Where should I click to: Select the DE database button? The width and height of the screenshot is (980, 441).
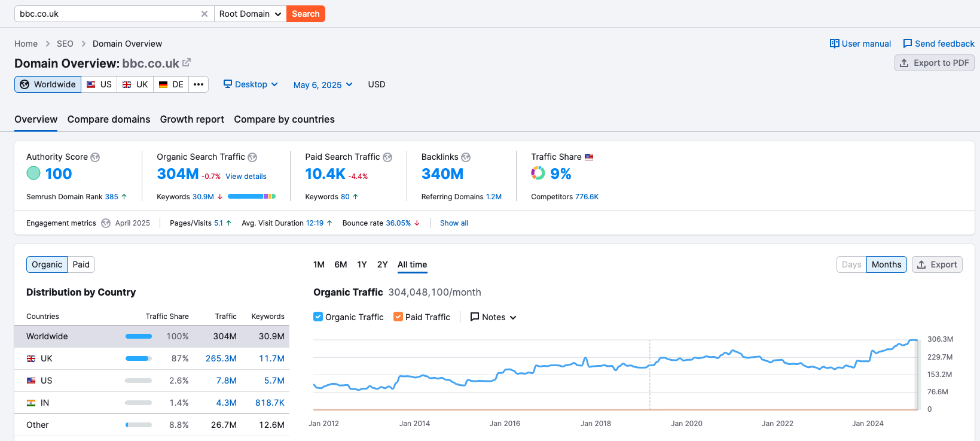(172, 84)
